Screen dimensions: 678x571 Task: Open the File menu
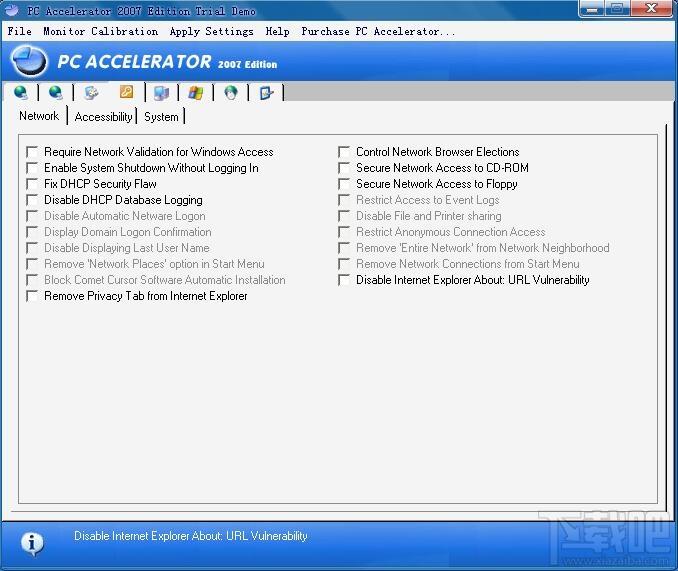[x=19, y=31]
